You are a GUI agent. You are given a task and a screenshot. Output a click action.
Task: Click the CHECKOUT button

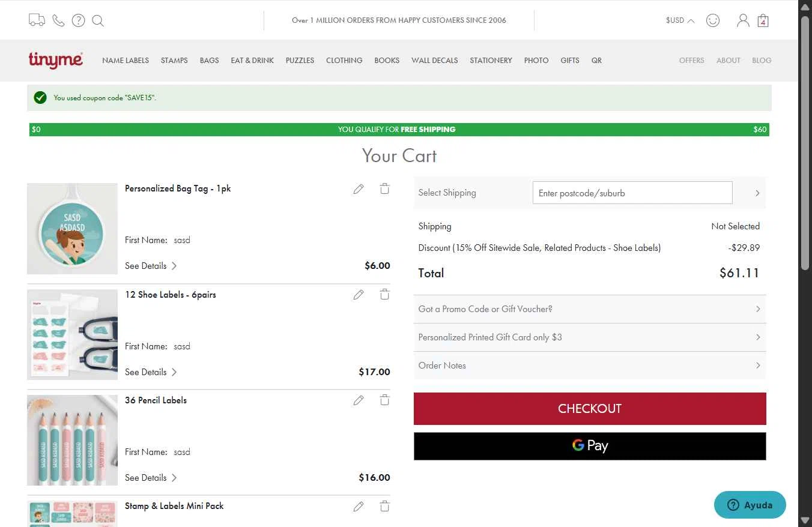pos(590,409)
